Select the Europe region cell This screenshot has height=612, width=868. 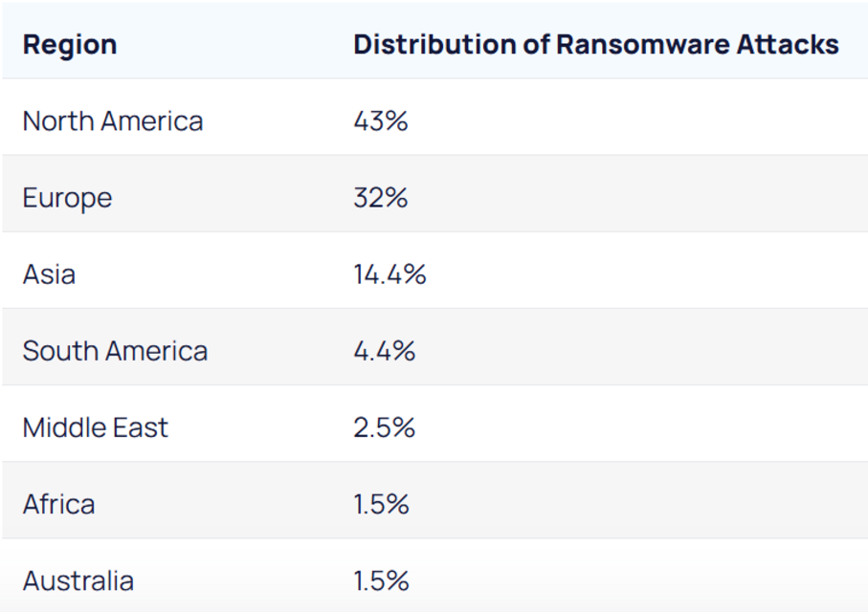point(67,198)
